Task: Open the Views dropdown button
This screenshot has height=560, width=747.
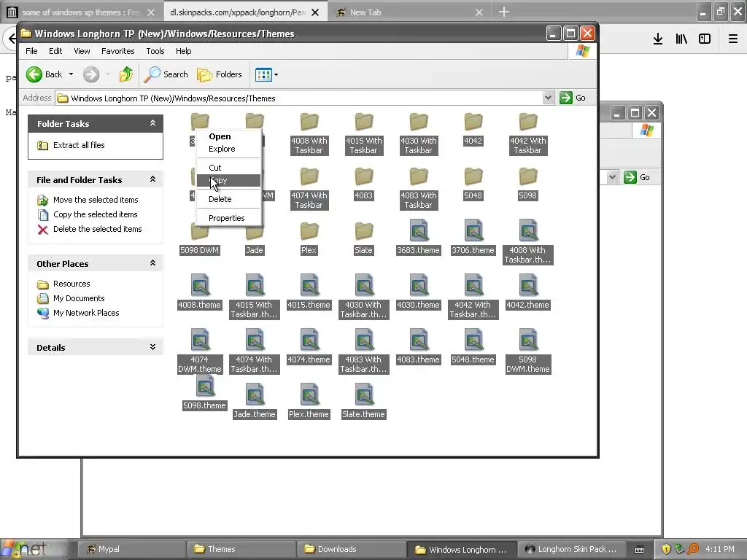Action: (x=266, y=74)
